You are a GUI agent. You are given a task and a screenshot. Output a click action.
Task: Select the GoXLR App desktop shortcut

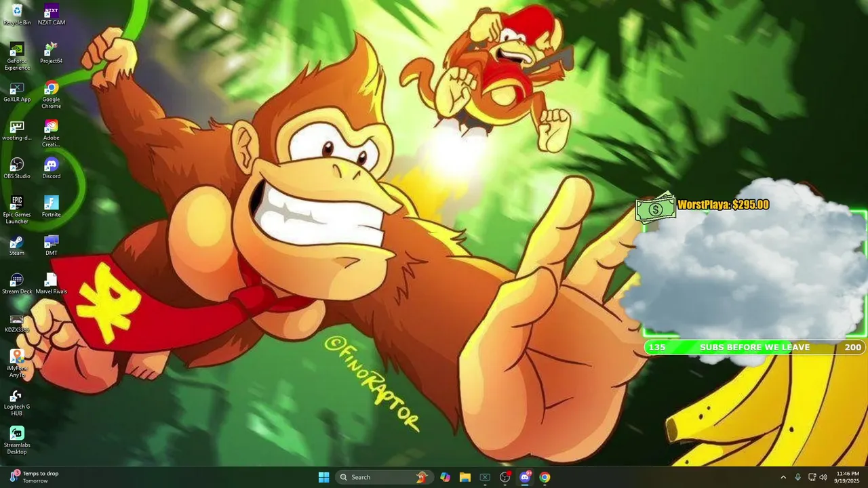point(17,92)
